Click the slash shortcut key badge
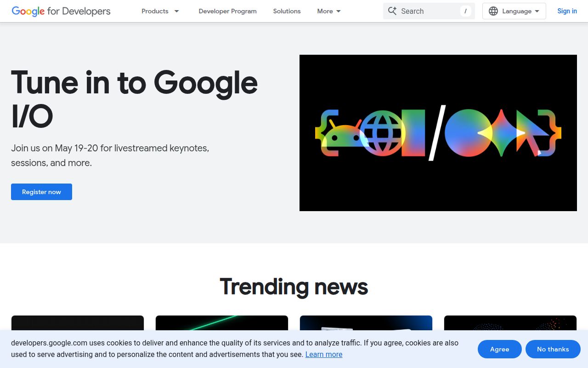The image size is (588, 368). 465,11
